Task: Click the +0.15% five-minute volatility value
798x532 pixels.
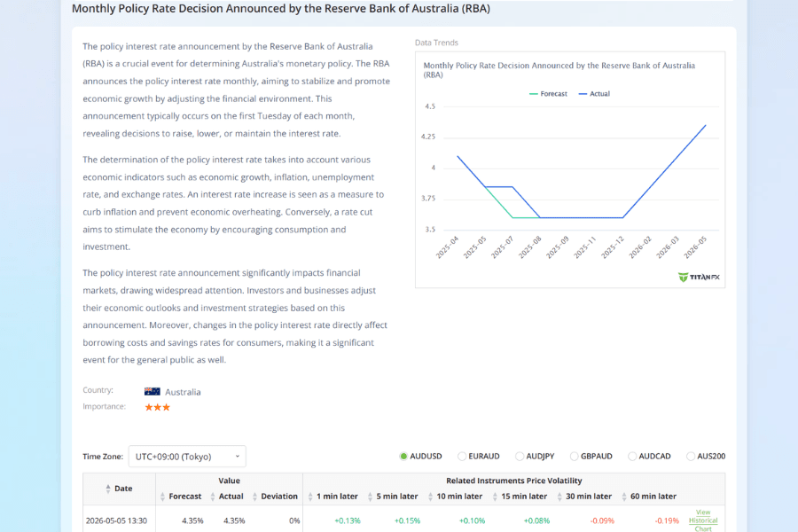Action: 407,520
